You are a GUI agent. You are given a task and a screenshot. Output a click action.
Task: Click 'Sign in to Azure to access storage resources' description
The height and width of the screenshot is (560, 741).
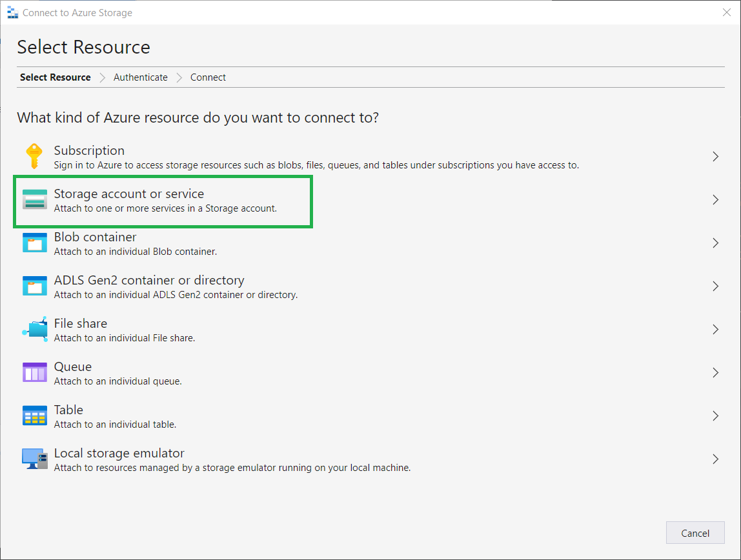point(316,165)
